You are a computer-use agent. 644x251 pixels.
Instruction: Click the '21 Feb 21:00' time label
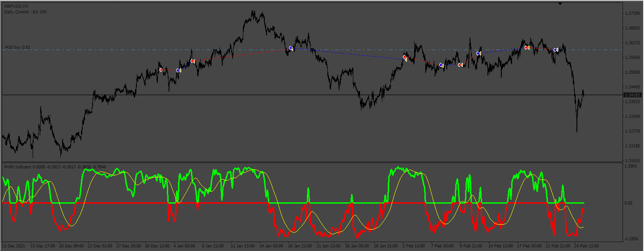click(x=559, y=246)
